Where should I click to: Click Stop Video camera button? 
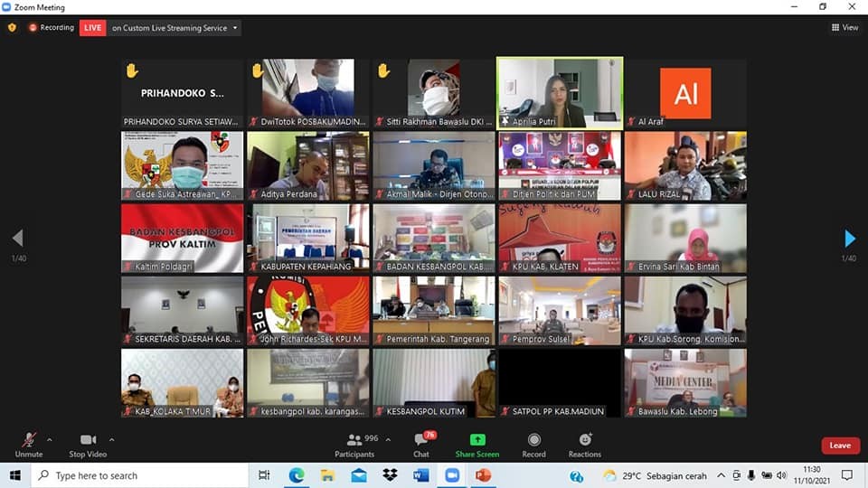[88, 442]
